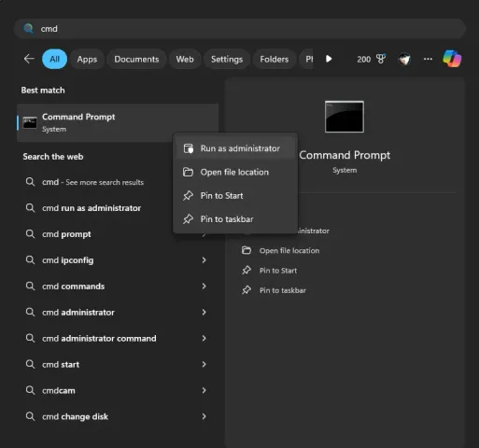Choose Open file location in context menu
This screenshot has height=448, width=479.
[235, 172]
